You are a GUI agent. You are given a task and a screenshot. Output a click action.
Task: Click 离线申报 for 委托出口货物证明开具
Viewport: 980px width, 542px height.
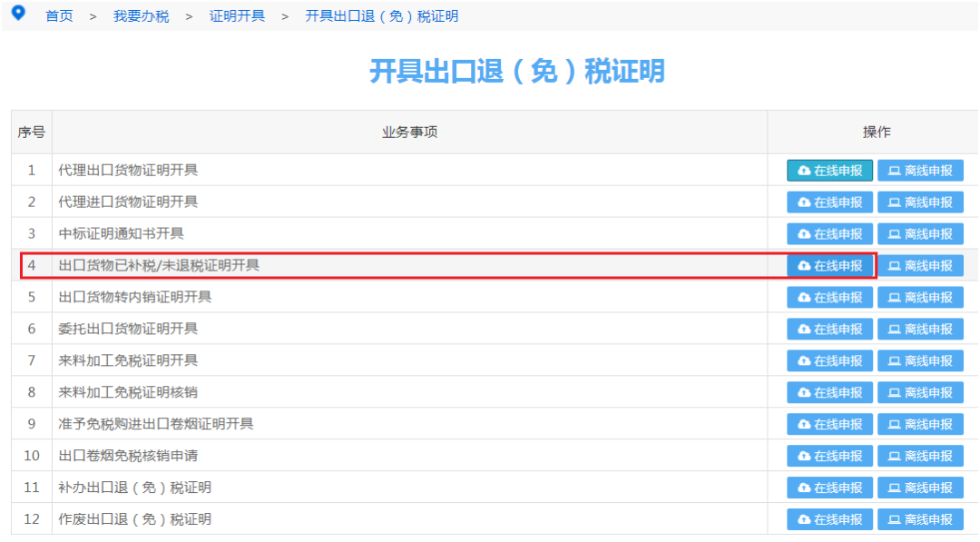pyautogui.click(x=921, y=330)
